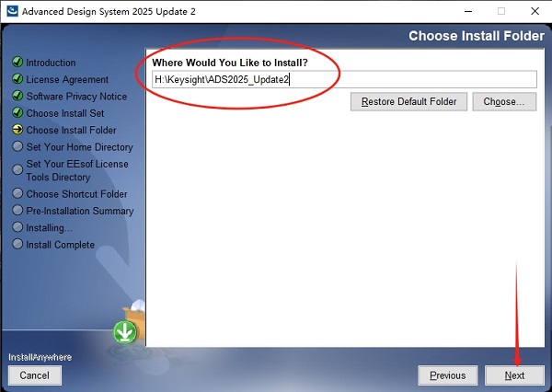Click the gray circle next to Install Complete
This screenshot has width=552, height=392.
coord(17,244)
